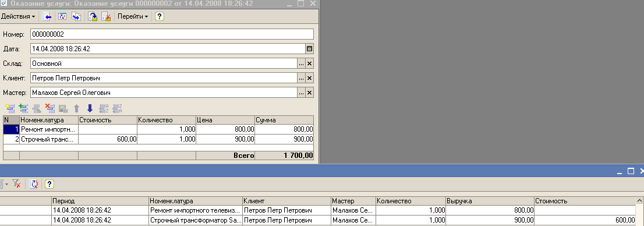Click the Клиент column header in the lower table
This screenshot has width=644, height=226.
(286, 201)
